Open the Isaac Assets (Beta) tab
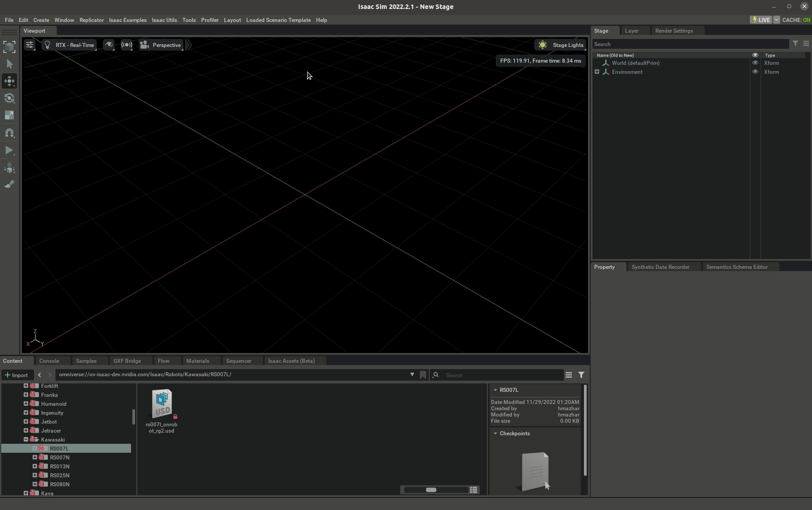The width and height of the screenshot is (812, 510). [292, 361]
